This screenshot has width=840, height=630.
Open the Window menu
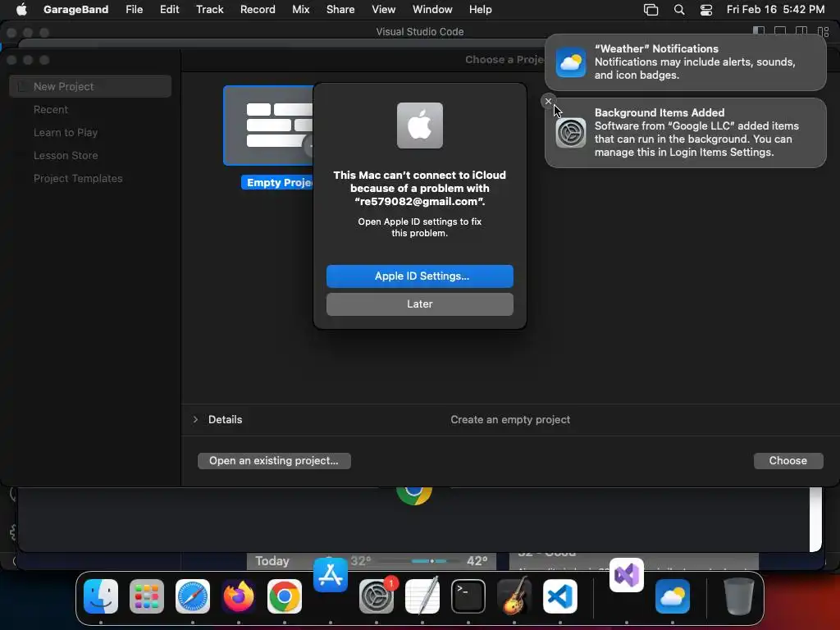(432, 9)
